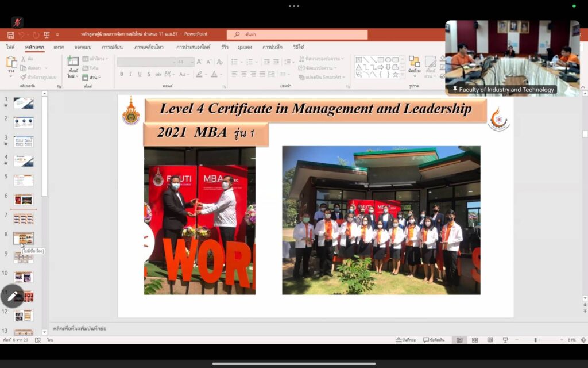Toggle Italic text formatting
Viewport: 588px width, 368px height.
click(x=130, y=74)
